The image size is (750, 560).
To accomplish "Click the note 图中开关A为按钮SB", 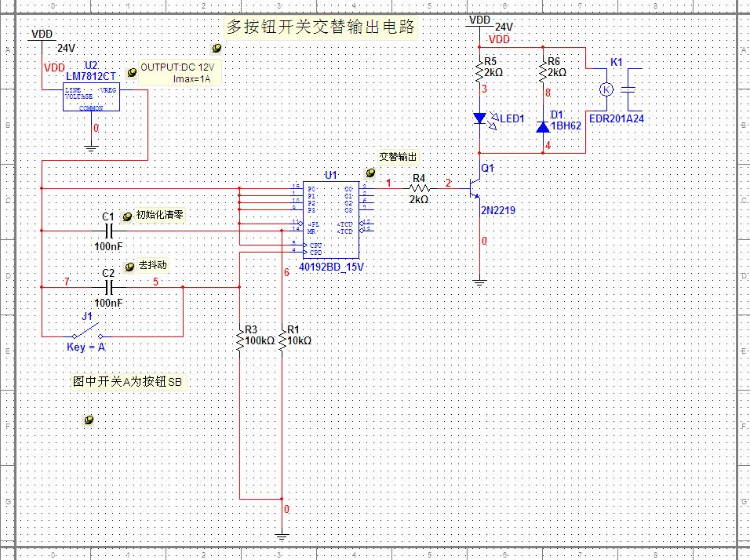I will (x=129, y=381).
